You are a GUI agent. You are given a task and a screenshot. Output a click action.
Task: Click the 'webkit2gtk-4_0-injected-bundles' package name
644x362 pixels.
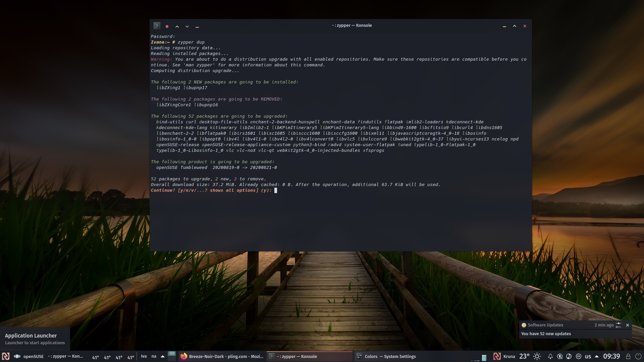click(x=318, y=150)
